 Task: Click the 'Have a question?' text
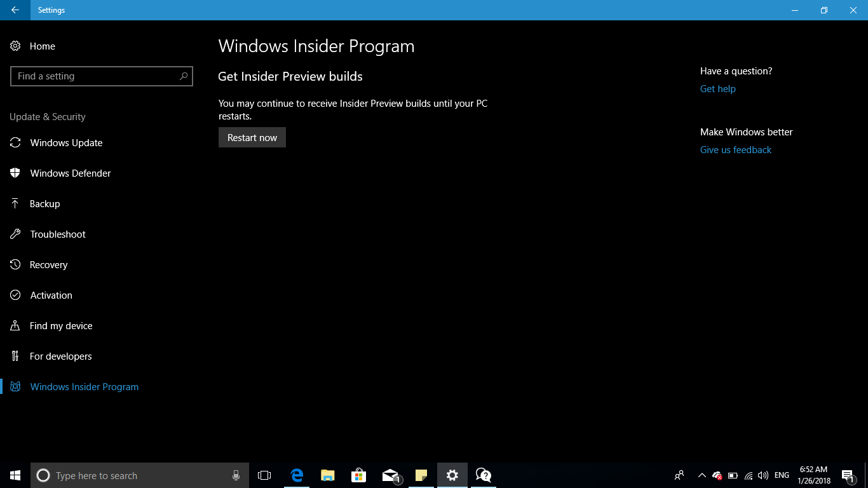click(x=736, y=71)
